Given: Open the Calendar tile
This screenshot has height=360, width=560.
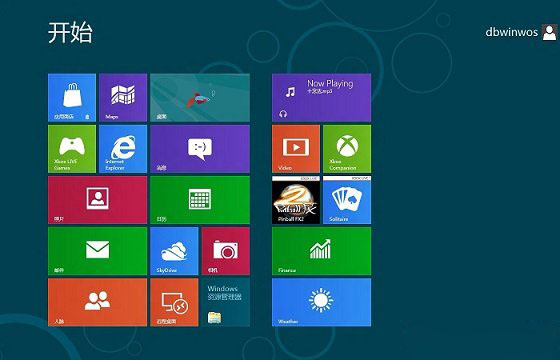Looking at the screenshot, I should [x=200, y=200].
